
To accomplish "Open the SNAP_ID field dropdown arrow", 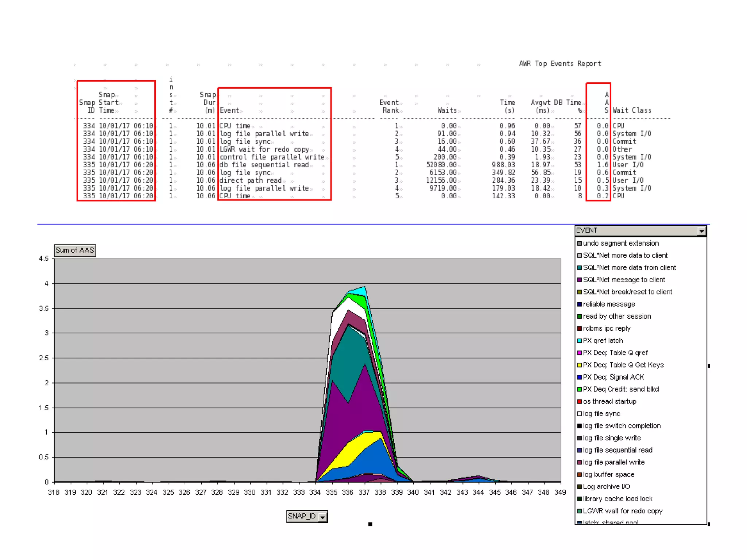I will pos(322,517).
